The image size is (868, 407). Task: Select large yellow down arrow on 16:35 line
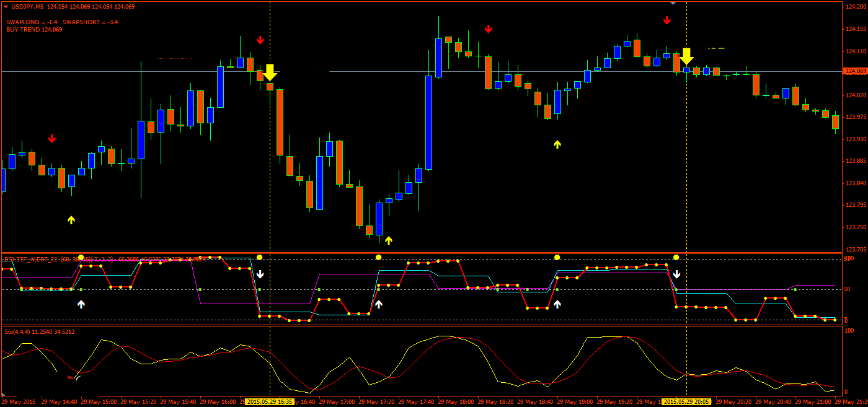(270, 72)
